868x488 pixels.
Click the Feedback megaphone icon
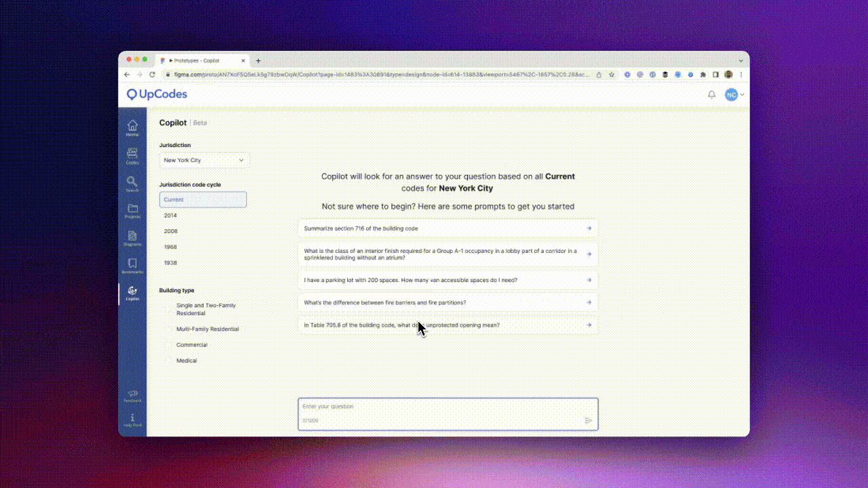click(x=132, y=395)
